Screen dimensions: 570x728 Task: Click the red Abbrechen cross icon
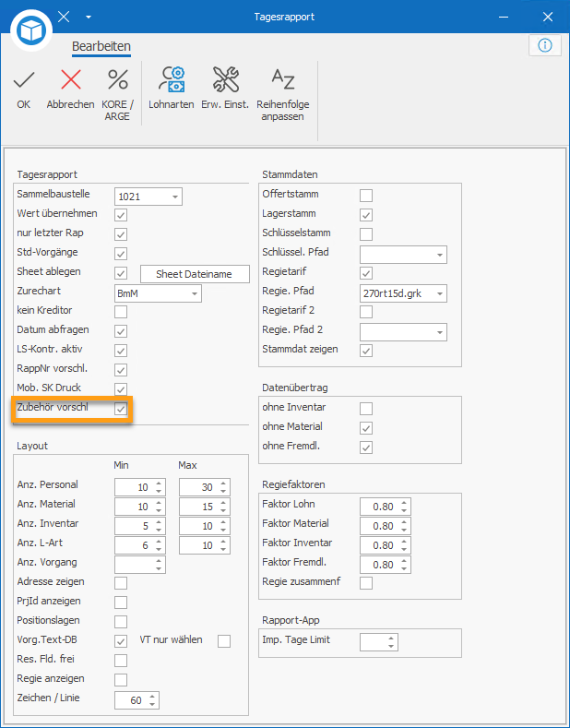70,80
